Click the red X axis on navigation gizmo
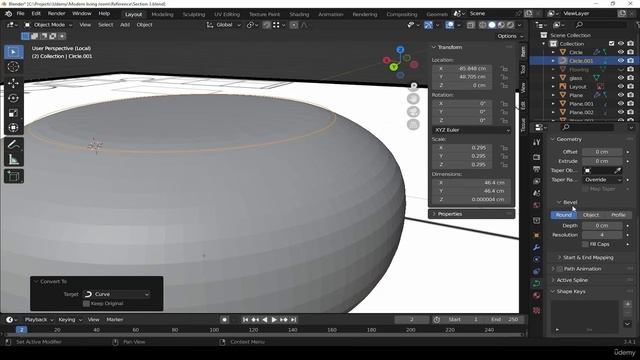Image resolution: width=640 pixels, height=360 pixels. tap(387, 60)
